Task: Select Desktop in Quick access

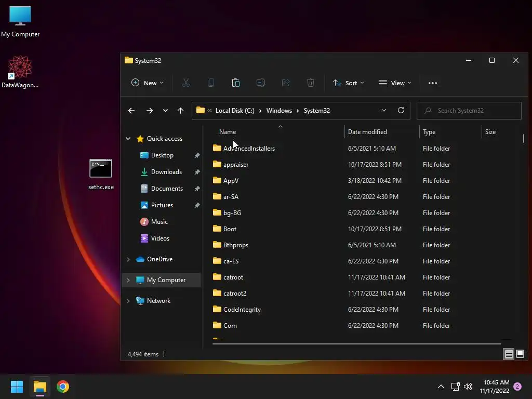Action: coord(162,155)
